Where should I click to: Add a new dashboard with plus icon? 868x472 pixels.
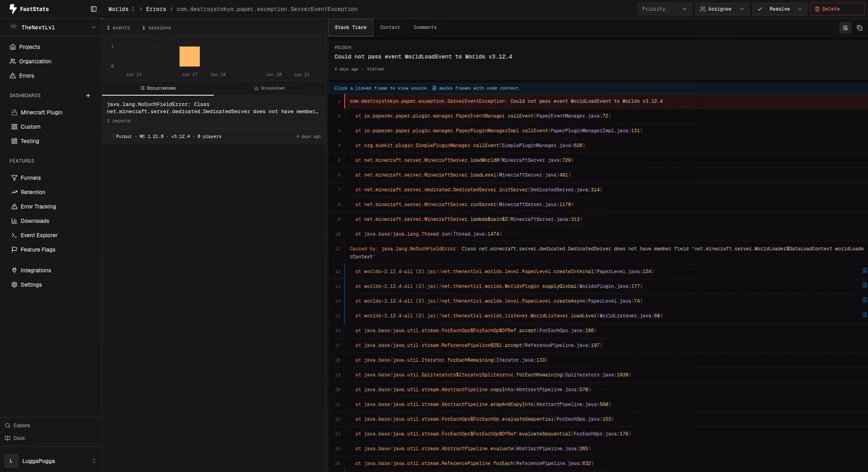click(x=88, y=96)
